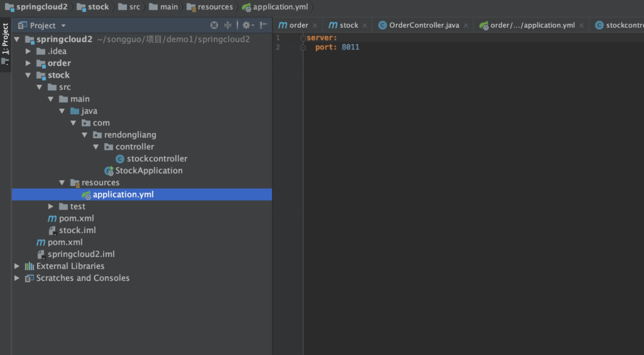Image resolution: width=644 pixels, height=355 pixels.
Task: Switch to the stock Maven tab
Action: (343, 25)
